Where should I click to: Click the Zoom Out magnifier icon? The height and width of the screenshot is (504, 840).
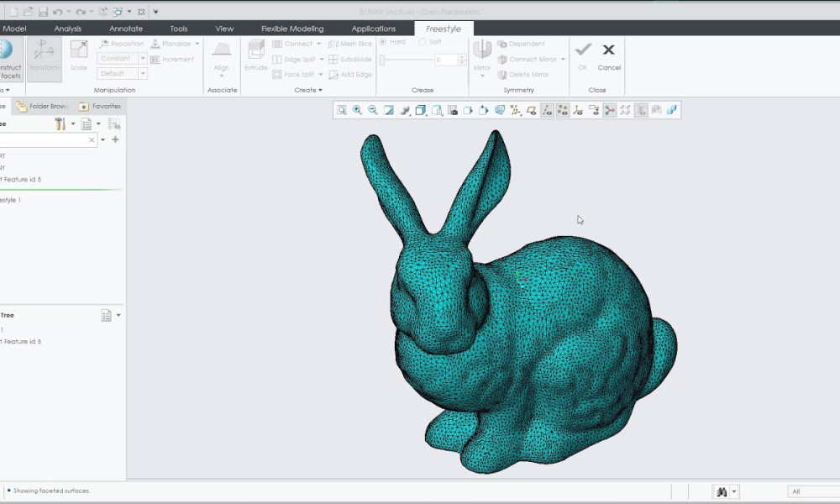(x=373, y=110)
